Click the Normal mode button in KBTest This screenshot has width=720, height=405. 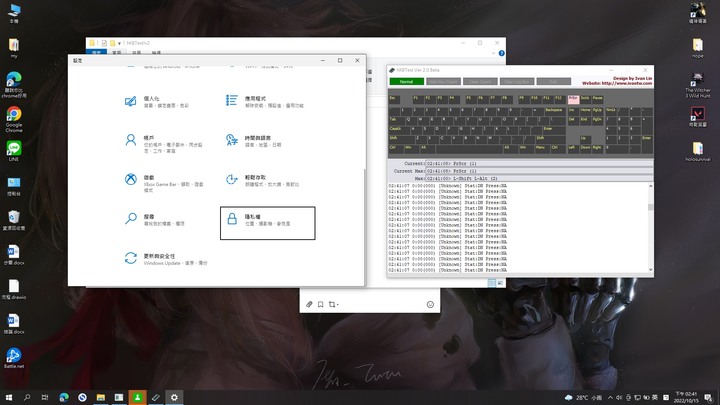click(x=406, y=82)
